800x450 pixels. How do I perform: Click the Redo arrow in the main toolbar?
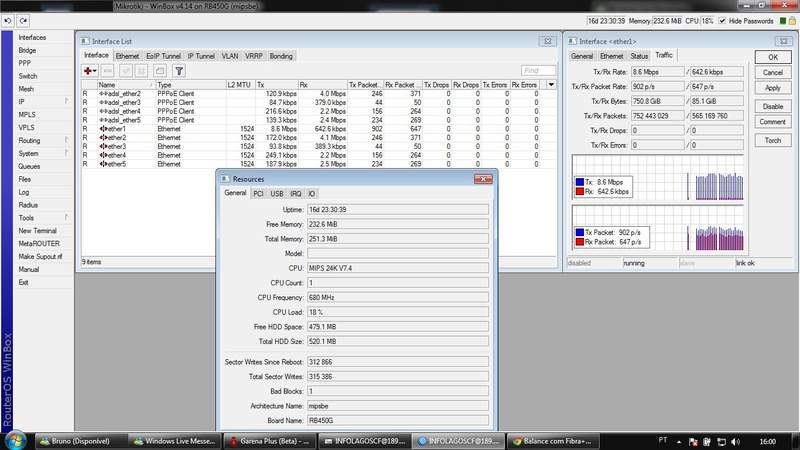click(23, 21)
